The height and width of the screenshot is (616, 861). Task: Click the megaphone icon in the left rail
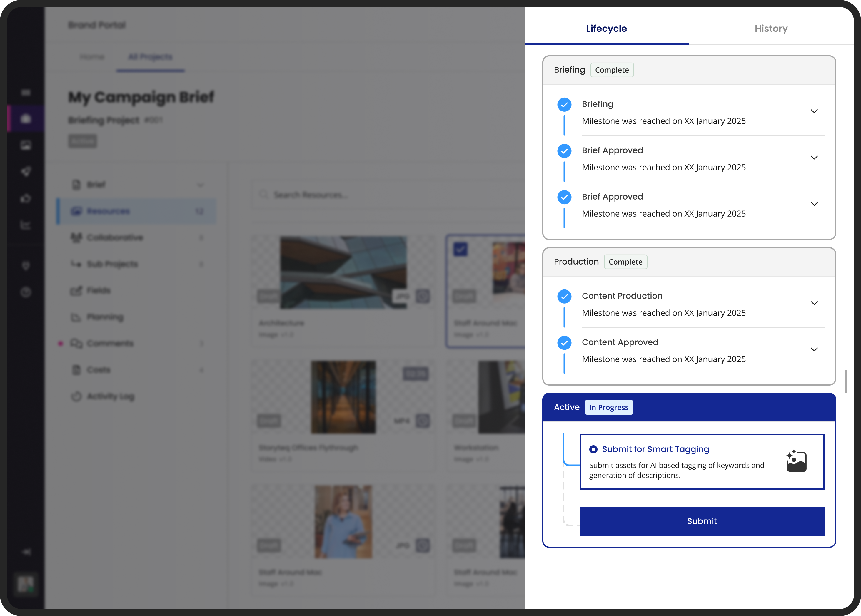coord(26,171)
